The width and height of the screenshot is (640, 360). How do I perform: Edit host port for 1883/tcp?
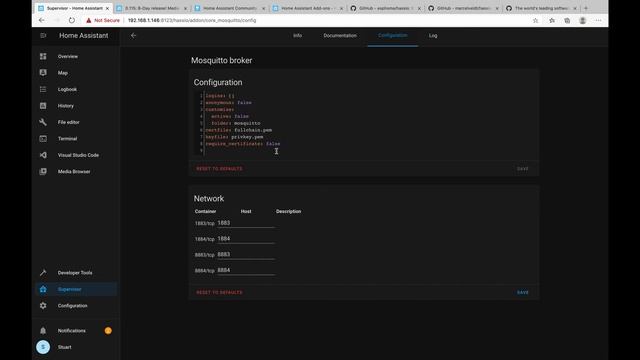click(246, 223)
